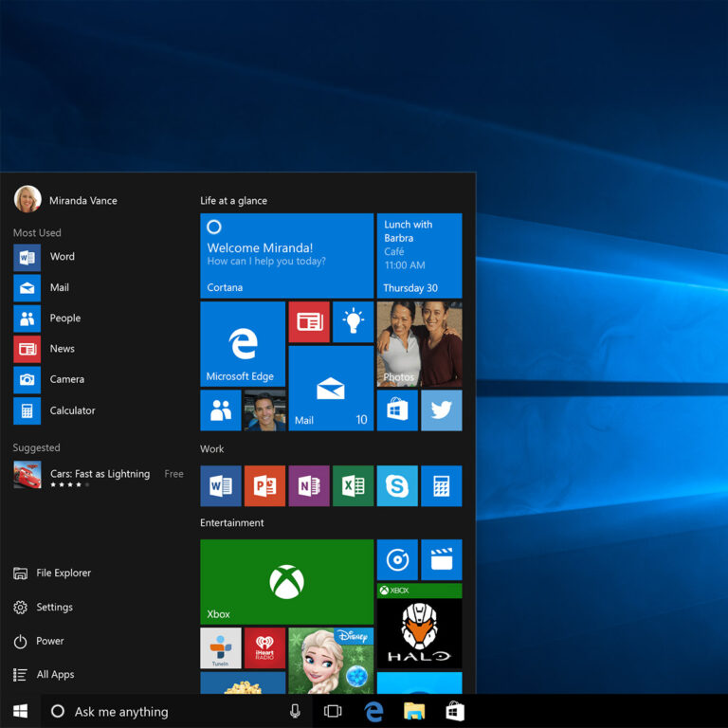Open the OneNote tile
Image resolution: width=728 pixels, height=728 pixels.
tap(309, 485)
